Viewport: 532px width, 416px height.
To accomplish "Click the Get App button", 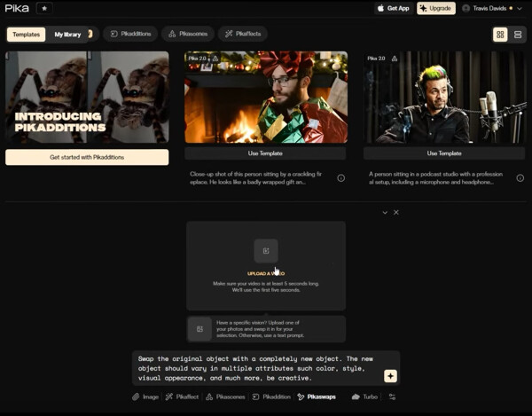I will [x=394, y=8].
